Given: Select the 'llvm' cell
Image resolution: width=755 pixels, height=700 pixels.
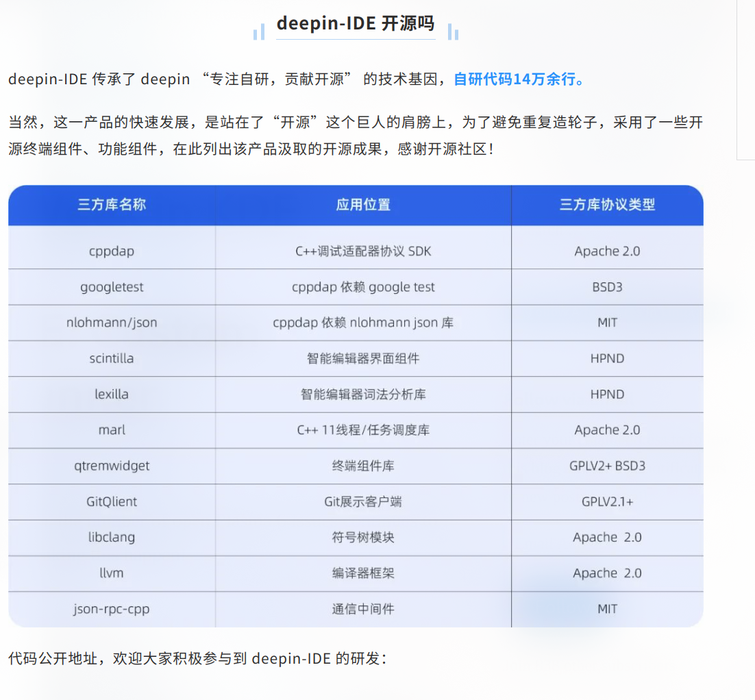Looking at the screenshot, I should click(112, 573).
